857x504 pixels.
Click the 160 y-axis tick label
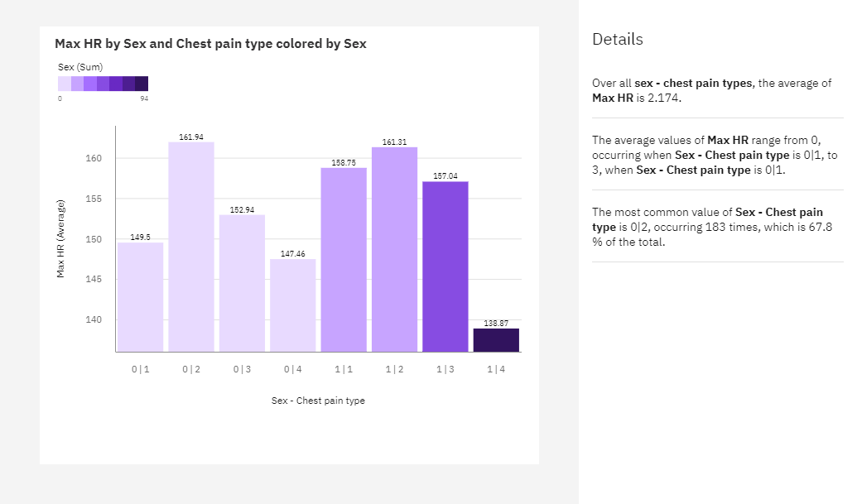point(94,158)
